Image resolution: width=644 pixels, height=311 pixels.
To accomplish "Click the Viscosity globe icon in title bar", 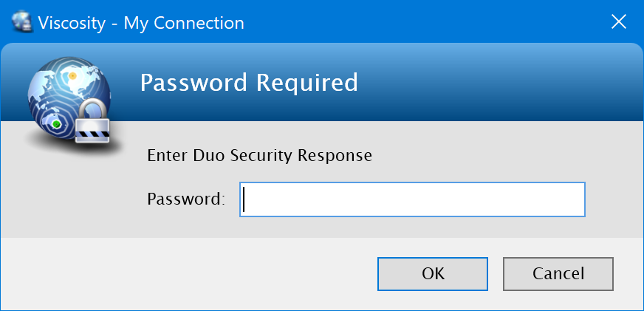I will [x=22, y=23].
